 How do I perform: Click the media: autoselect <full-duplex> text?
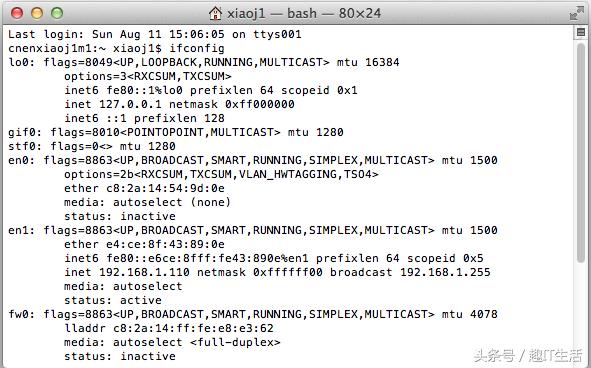[172, 342]
